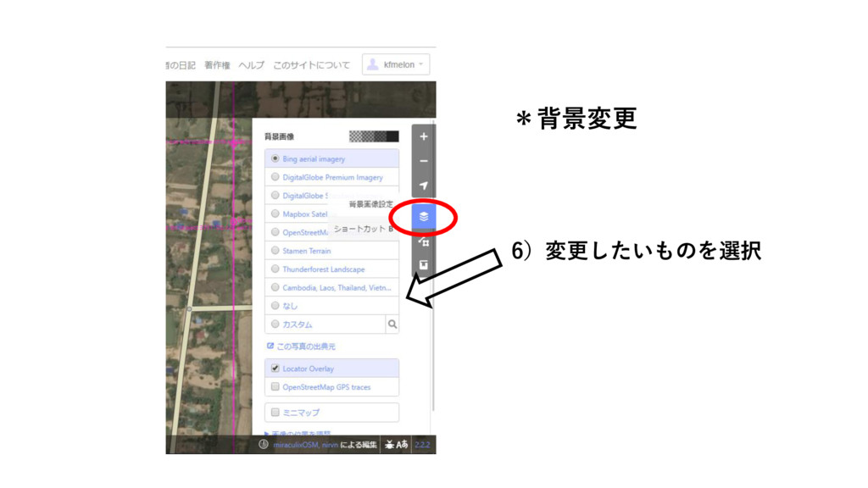Click the bug report icon in footer
This screenshot has height=488, width=868.
(x=389, y=444)
